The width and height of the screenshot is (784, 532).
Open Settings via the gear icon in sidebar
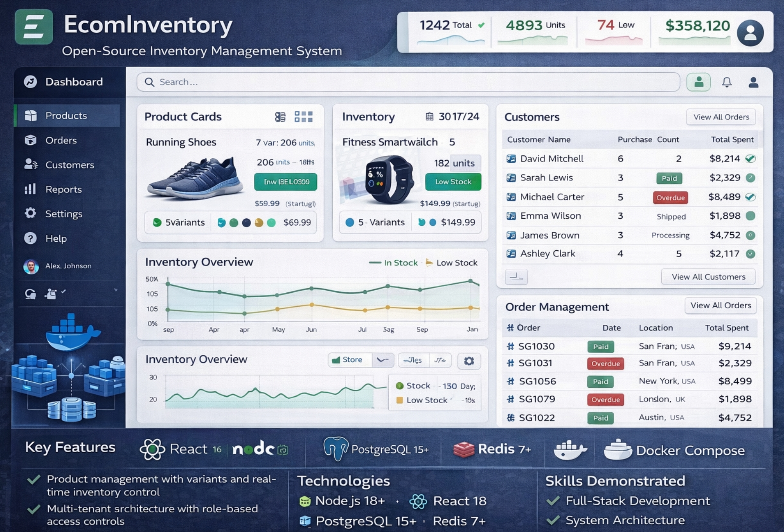[x=30, y=213]
